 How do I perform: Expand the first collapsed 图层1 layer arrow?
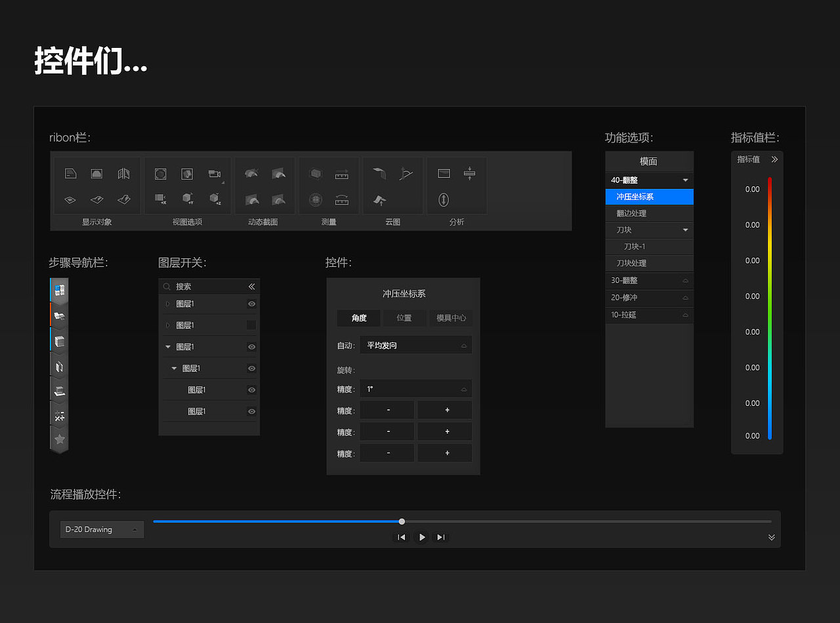tap(167, 304)
